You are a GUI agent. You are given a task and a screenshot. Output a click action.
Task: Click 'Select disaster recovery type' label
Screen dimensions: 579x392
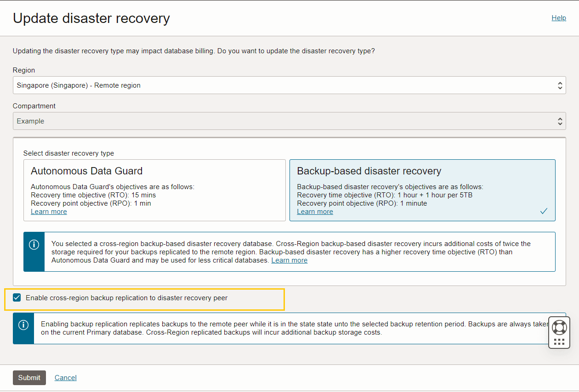[x=68, y=153]
